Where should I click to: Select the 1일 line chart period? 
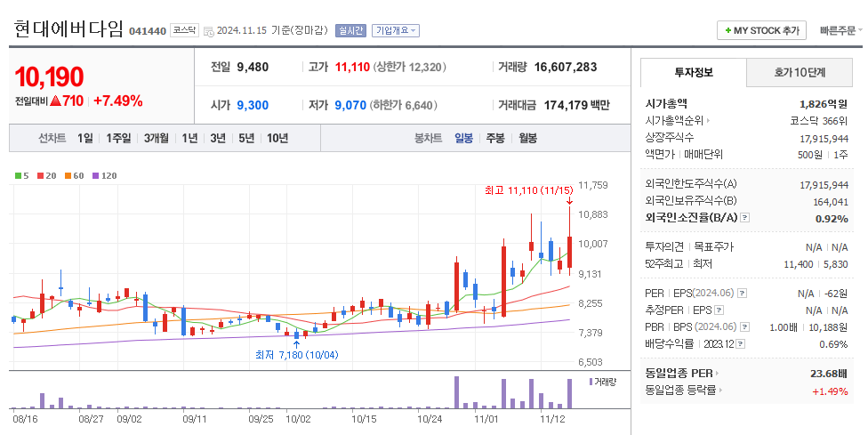click(84, 138)
